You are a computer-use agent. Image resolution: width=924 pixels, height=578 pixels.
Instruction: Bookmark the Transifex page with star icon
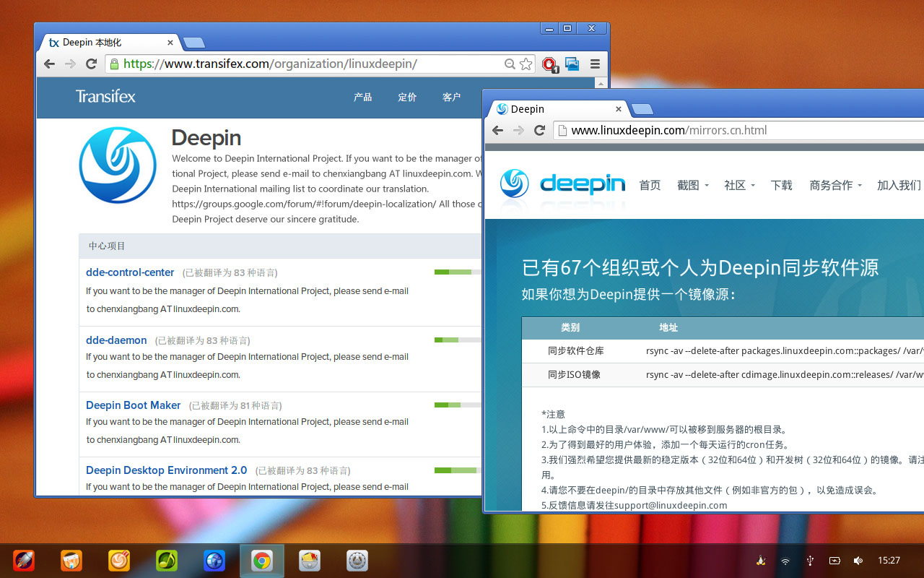(x=526, y=64)
